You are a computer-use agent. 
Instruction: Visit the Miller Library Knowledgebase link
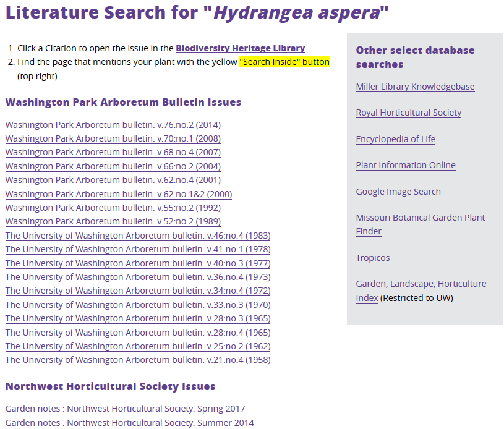415,87
